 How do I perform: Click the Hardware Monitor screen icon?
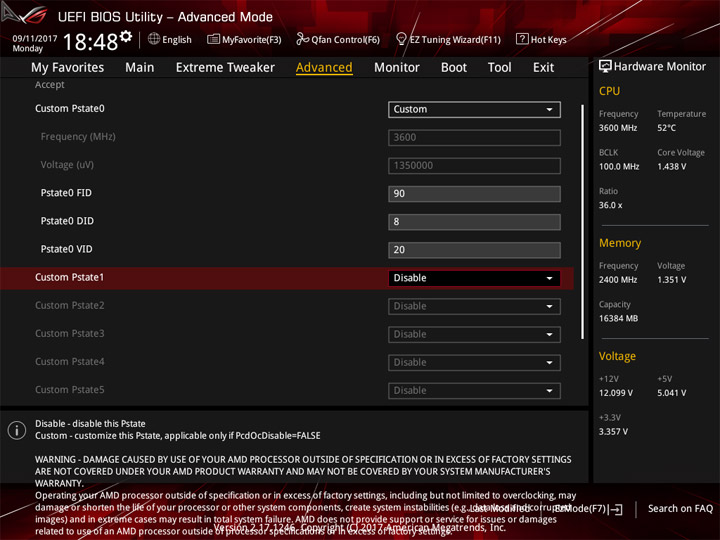[x=605, y=67]
